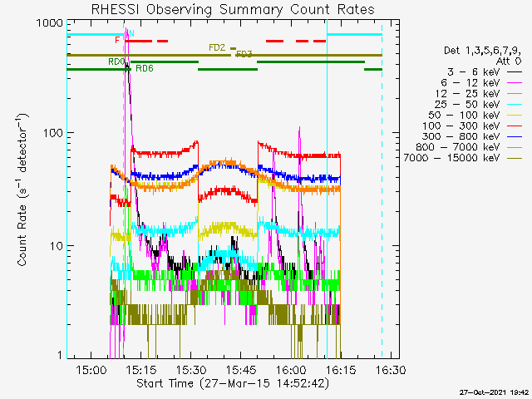Screen dimensions: 532x399
Task: Click the cyan 'N' night flag label
Action: [x=131, y=33]
